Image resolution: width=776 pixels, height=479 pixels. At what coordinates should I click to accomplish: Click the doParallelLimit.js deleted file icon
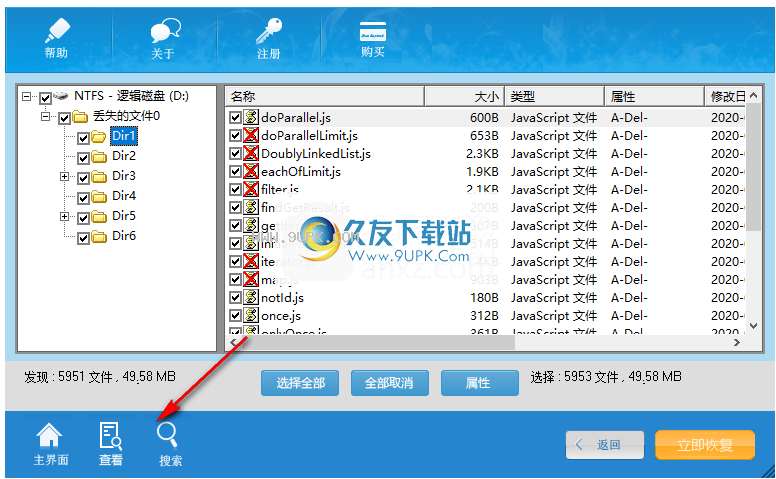pos(251,135)
